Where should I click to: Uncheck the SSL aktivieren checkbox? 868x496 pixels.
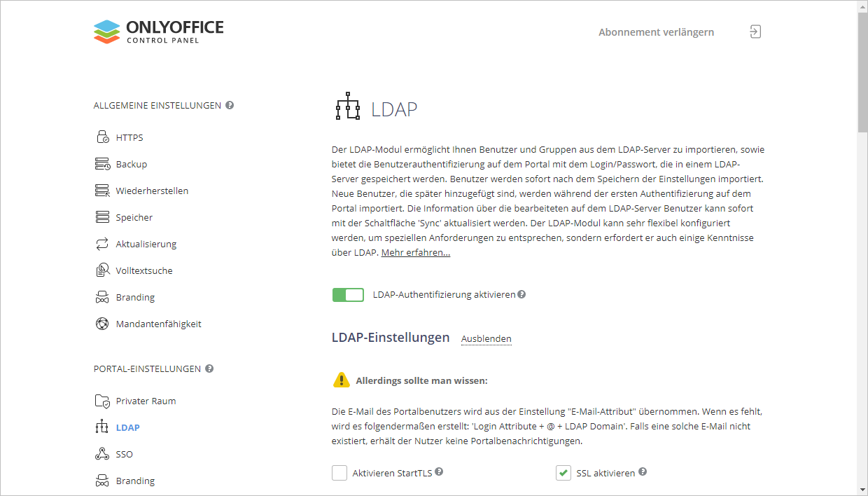(563, 473)
